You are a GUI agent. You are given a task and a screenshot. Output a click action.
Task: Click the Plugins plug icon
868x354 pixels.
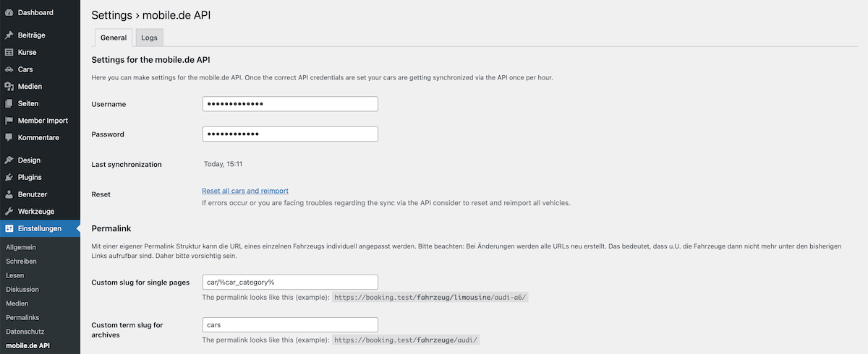click(x=9, y=177)
